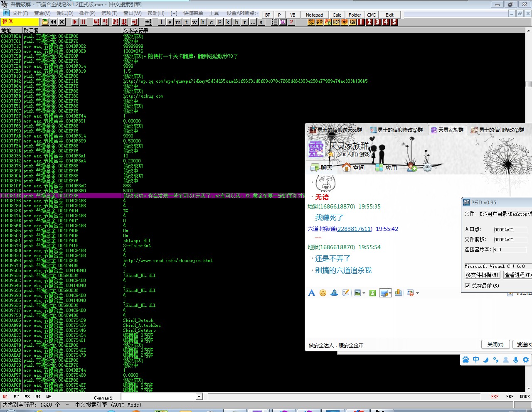Open the 应用 tab in chat window
Image resolution: width=532 pixels, height=412 pixels.
point(386,168)
